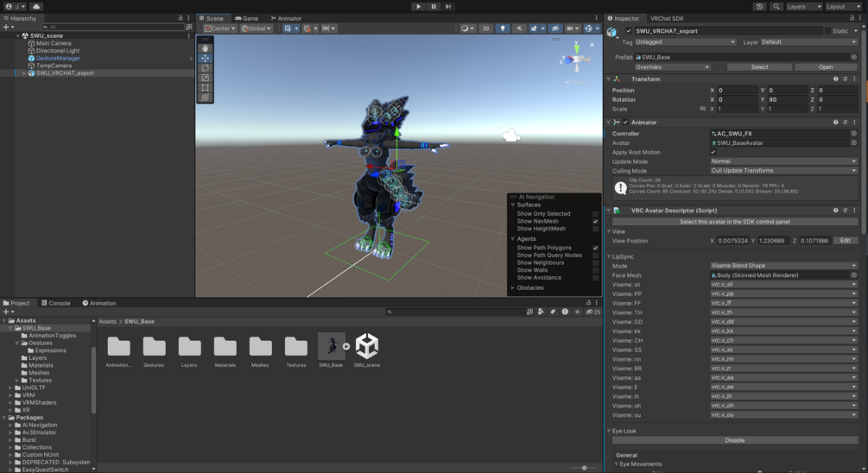Click the prefab Open button

coord(826,67)
